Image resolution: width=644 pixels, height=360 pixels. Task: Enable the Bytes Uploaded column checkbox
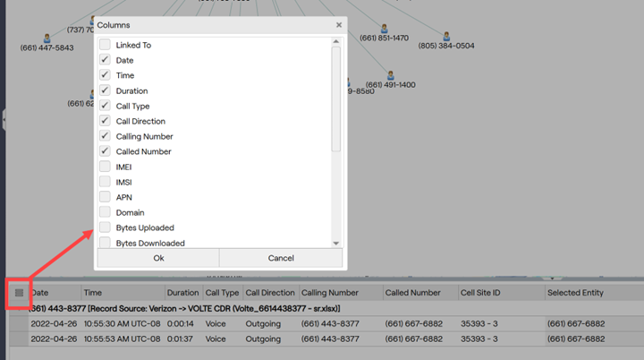(105, 227)
